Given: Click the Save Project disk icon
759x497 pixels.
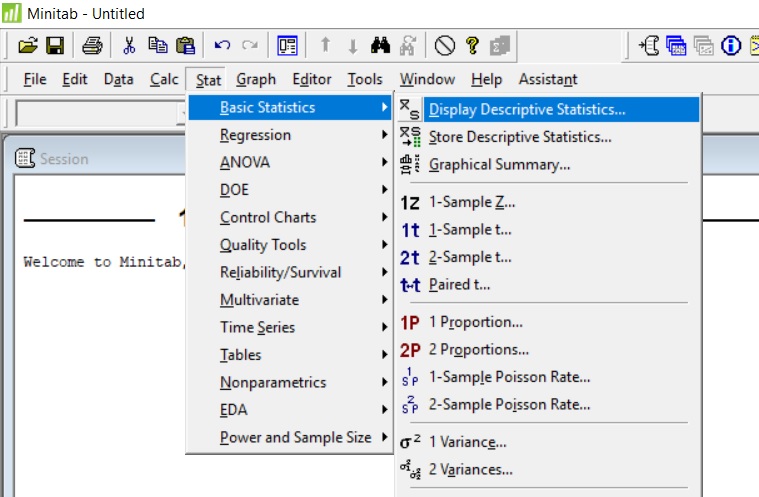Looking at the screenshot, I should click(x=55, y=45).
